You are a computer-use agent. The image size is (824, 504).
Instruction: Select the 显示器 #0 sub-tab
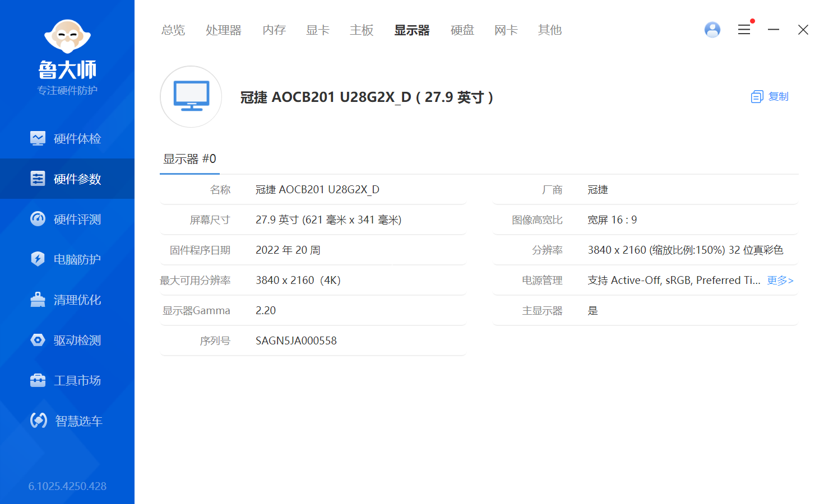(x=189, y=159)
